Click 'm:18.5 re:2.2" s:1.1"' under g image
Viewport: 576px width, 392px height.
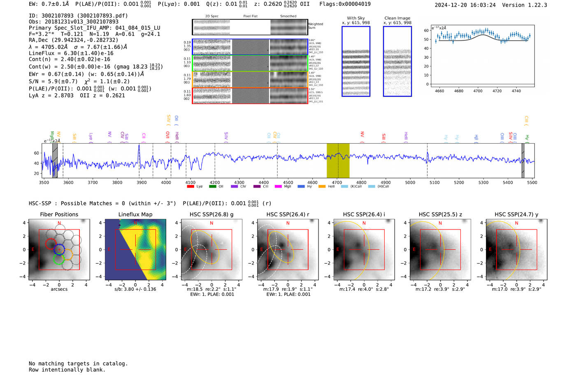click(211, 289)
